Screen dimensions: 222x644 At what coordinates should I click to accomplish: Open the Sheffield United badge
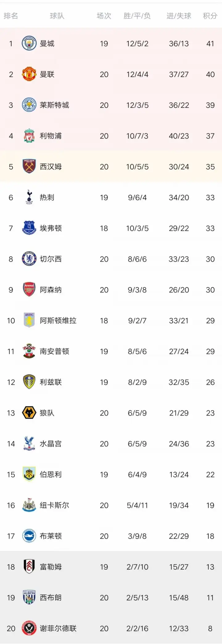[29, 629]
